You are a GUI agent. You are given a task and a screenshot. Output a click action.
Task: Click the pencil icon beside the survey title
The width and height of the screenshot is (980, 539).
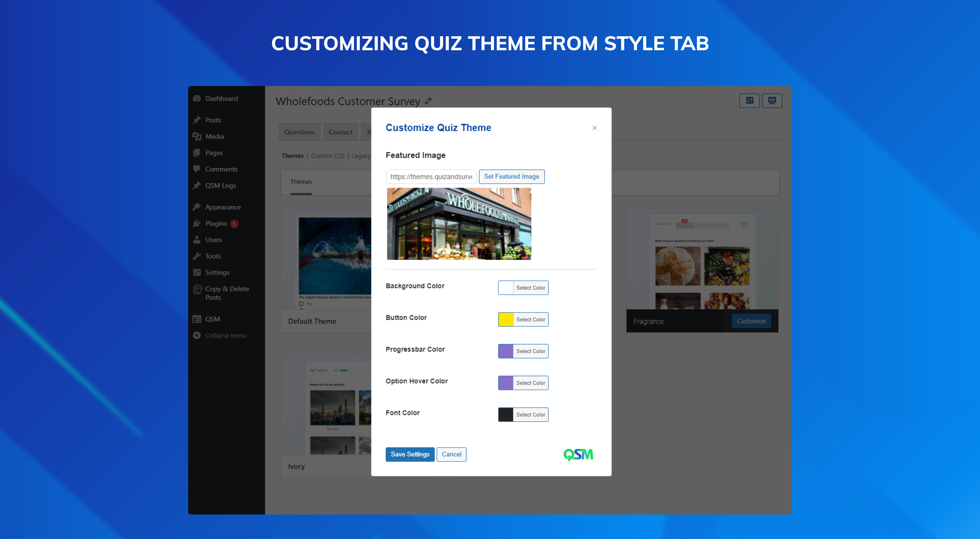pos(428,101)
